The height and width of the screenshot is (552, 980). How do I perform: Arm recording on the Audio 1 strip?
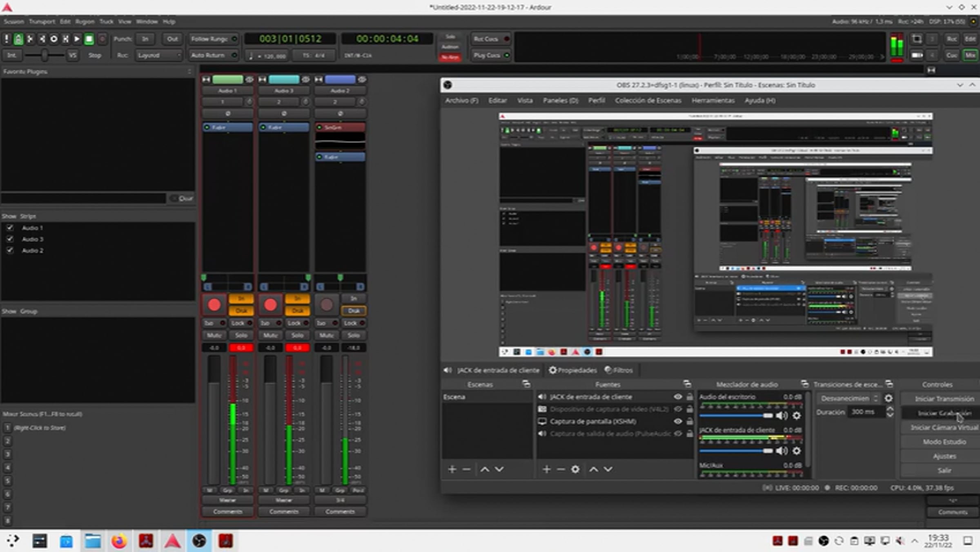[214, 305]
